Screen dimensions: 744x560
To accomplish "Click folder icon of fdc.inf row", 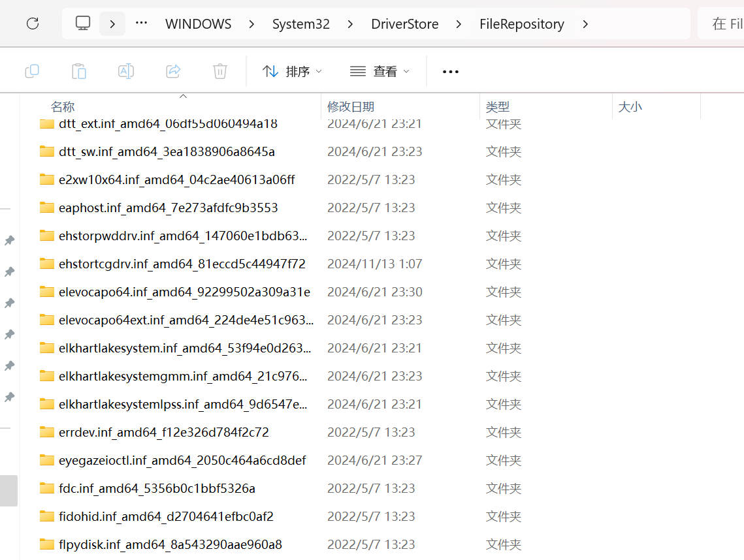I will 46,488.
